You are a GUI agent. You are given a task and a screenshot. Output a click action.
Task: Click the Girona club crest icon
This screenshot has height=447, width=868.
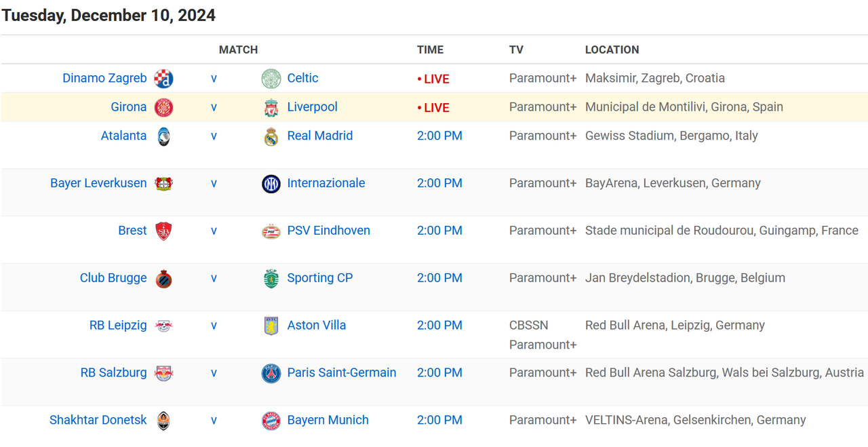pos(163,107)
